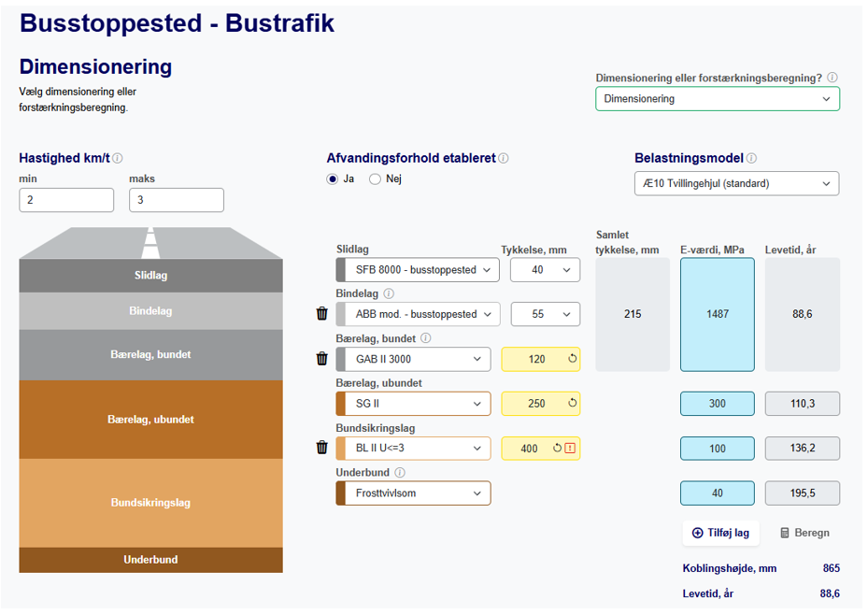This screenshot has height=614, width=868.
Task: Reset the 120 mm thickness value
Action: tap(572, 359)
